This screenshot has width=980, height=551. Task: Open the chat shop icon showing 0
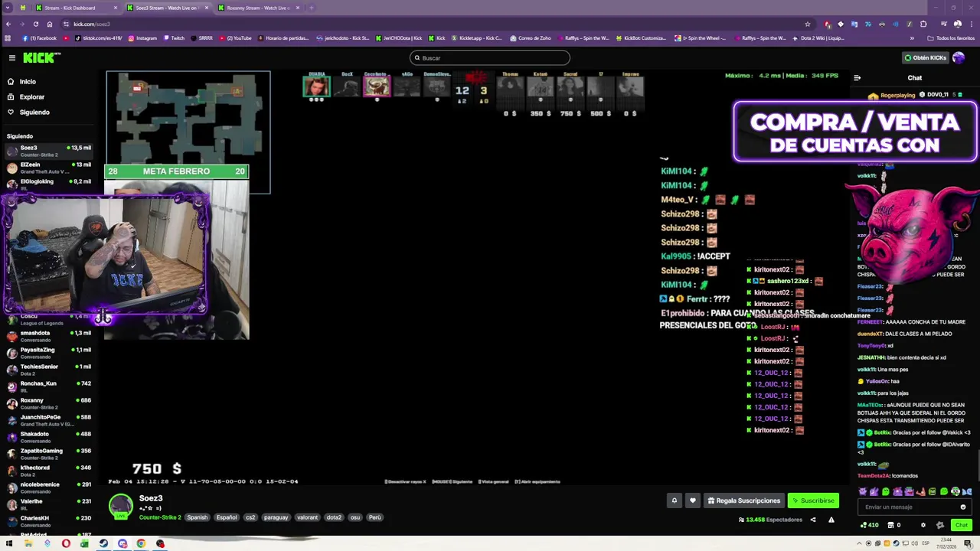tap(893, 525)
